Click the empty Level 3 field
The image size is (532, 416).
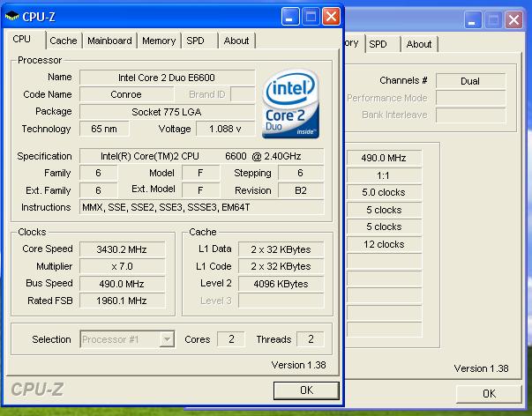pos(281,301)
